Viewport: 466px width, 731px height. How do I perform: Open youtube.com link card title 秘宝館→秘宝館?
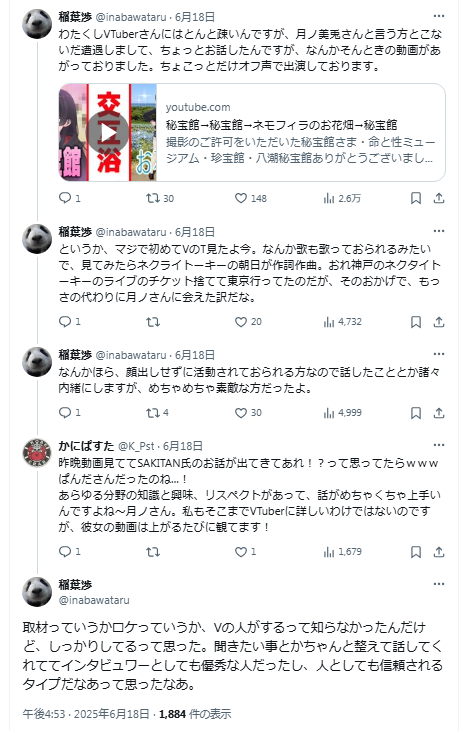point(281,125)
